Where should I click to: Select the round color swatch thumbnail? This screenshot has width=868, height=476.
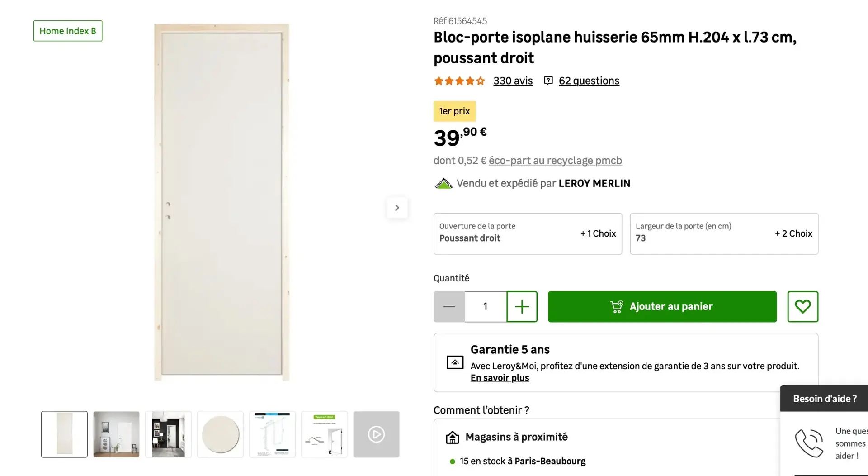point(220,434)
